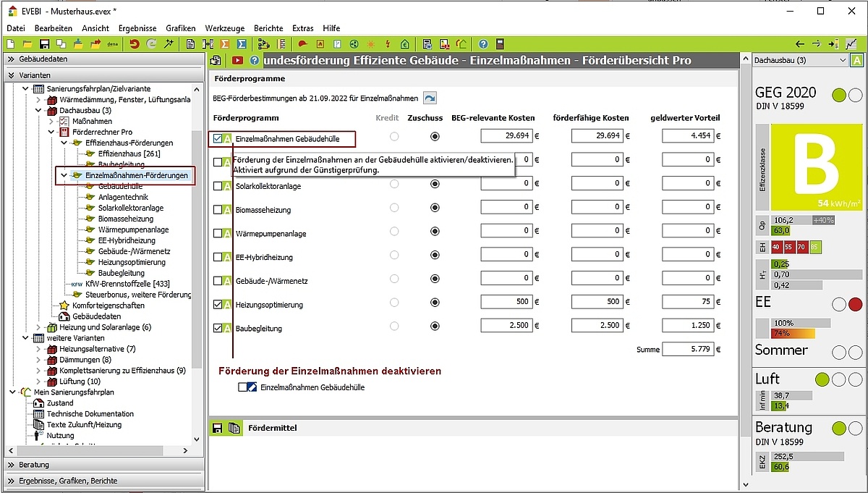Check the Wärmepumpenanlage funding checkbox
Viewport: 868px width, 493px height.
(x=218, y=234)
